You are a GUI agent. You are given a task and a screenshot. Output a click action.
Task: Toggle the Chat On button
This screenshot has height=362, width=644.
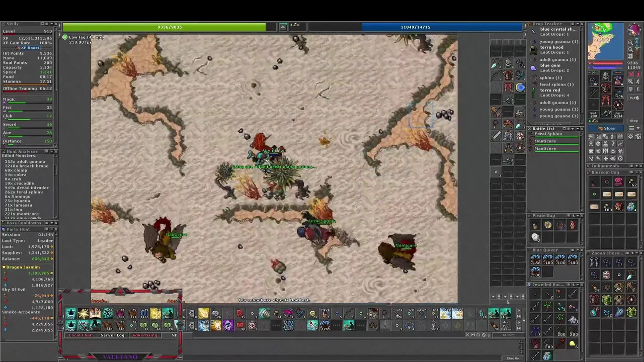pos(513,358)
